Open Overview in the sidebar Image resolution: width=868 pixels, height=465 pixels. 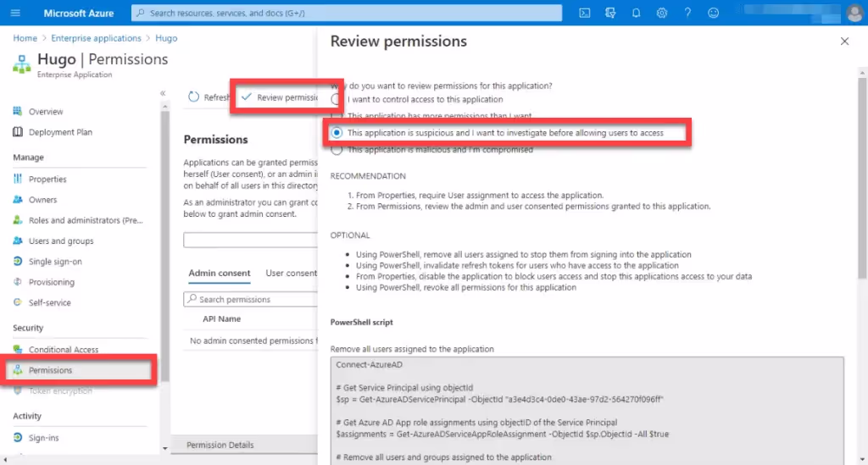(x=46, y=112)
